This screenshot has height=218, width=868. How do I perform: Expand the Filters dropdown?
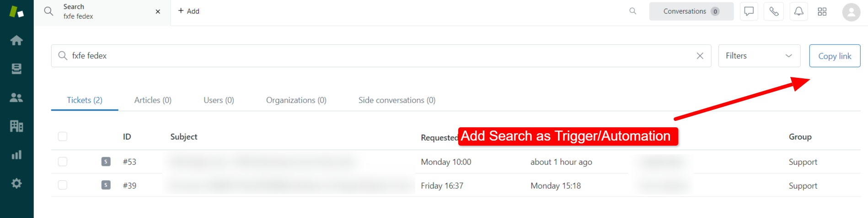pyautogui.click(x=759, y=56)
